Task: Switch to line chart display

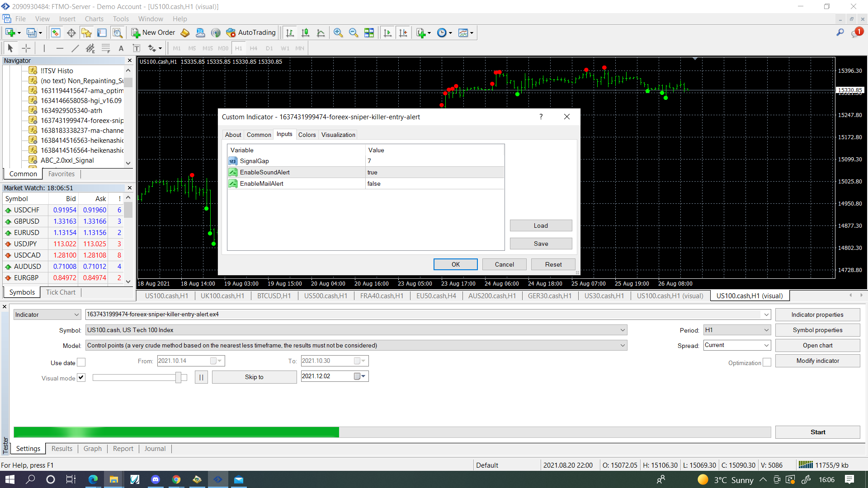Action: point(321,33)
